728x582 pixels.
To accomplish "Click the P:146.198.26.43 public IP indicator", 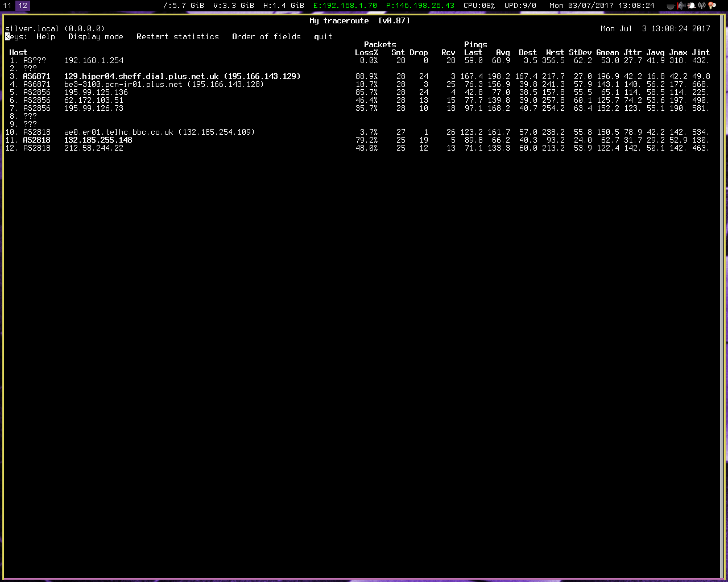I will 420,6.
